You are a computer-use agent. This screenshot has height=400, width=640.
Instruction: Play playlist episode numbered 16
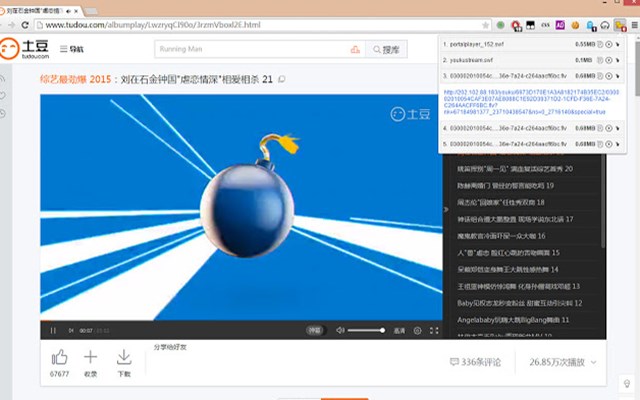501,236
